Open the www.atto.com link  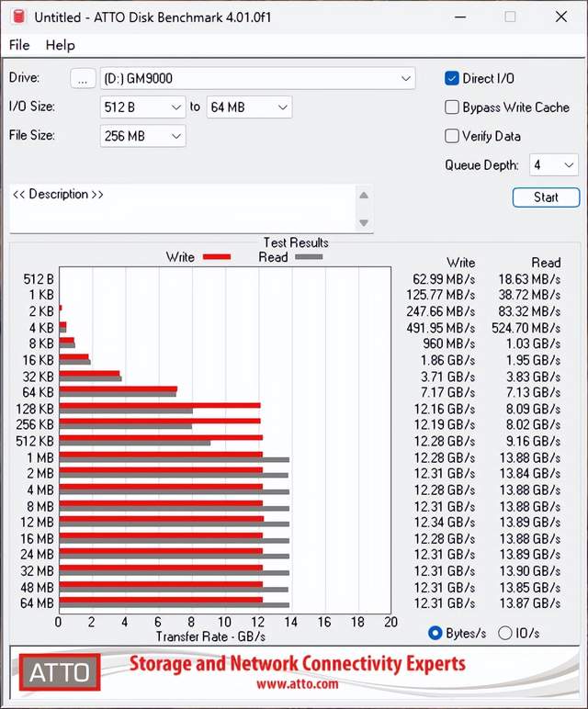297,683
